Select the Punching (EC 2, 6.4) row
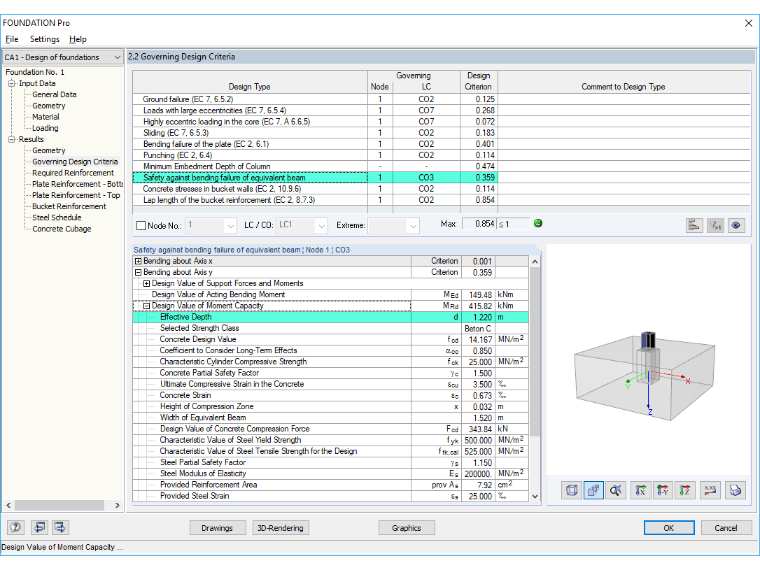This screenshot has height=570, width=760. pyautogui.click(x=441, y=155)
